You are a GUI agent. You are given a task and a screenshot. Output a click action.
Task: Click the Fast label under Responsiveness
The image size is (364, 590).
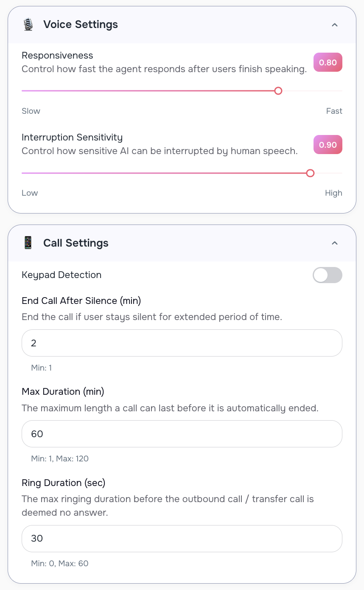(334, 111)
